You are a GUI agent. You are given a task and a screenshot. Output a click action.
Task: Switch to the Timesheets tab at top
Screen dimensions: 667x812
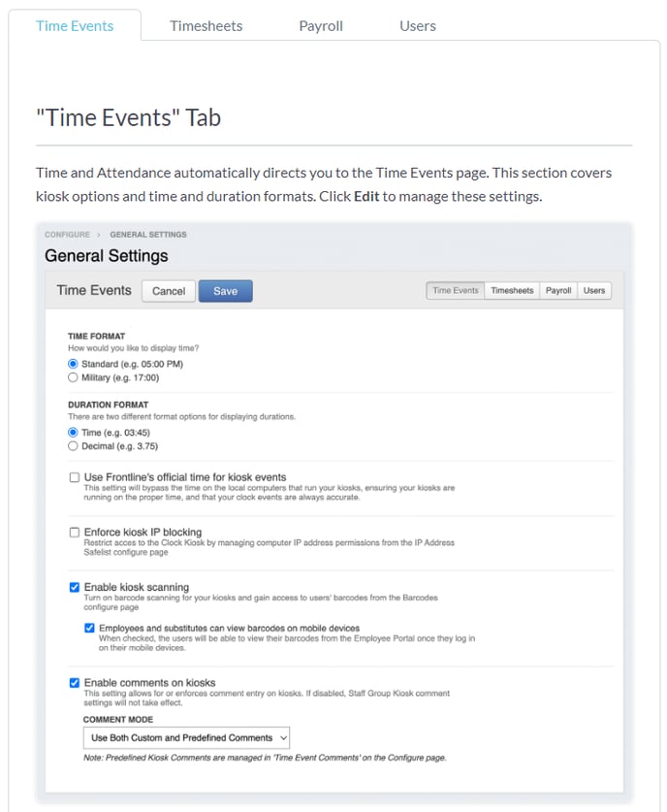point(206,26)
